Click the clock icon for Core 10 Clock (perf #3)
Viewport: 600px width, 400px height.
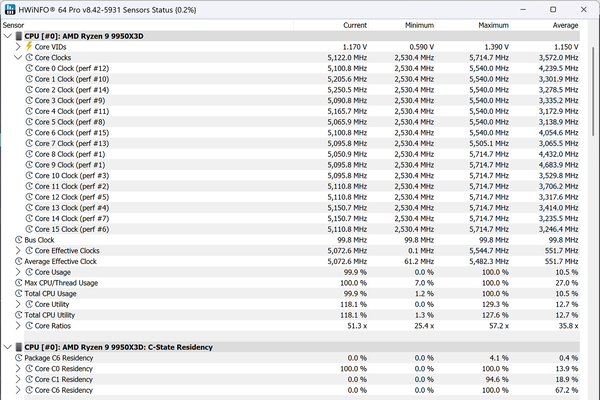point(29,175)
